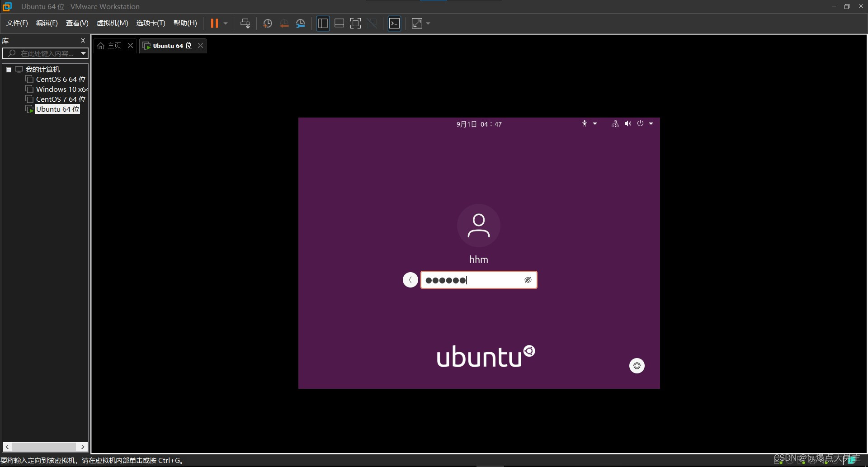Screen dimensions: 868x467
Task: Open the 查看(V) menu
Action: (77, 23)
